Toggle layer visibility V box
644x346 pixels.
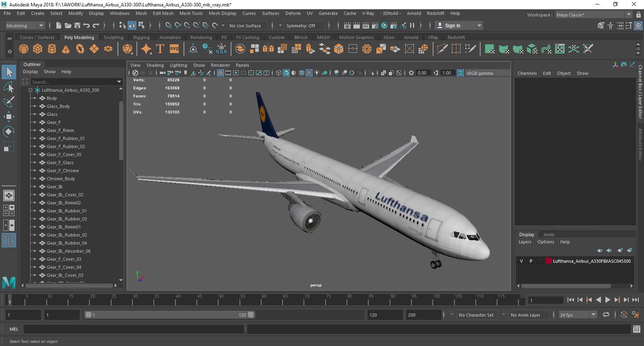522,261
